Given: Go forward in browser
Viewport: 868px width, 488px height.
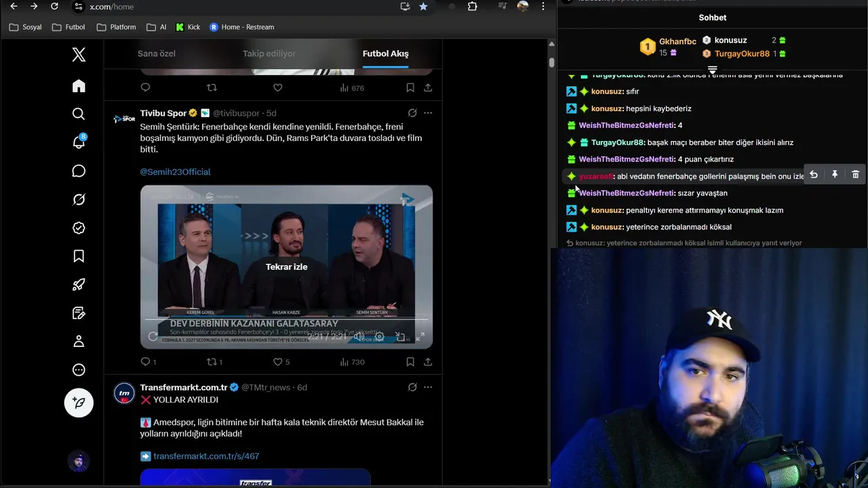Looking at the screenshot, I should pos(34,6).
